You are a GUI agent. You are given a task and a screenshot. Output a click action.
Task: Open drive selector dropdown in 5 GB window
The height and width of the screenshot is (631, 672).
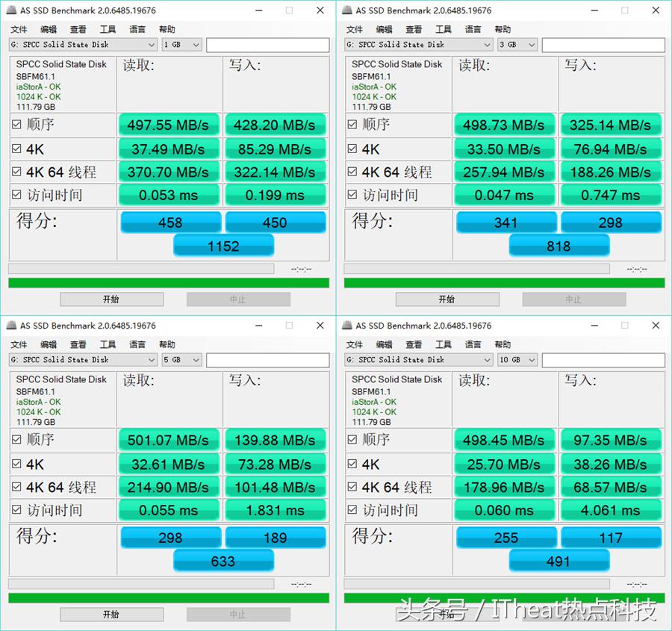coord(83,360)
